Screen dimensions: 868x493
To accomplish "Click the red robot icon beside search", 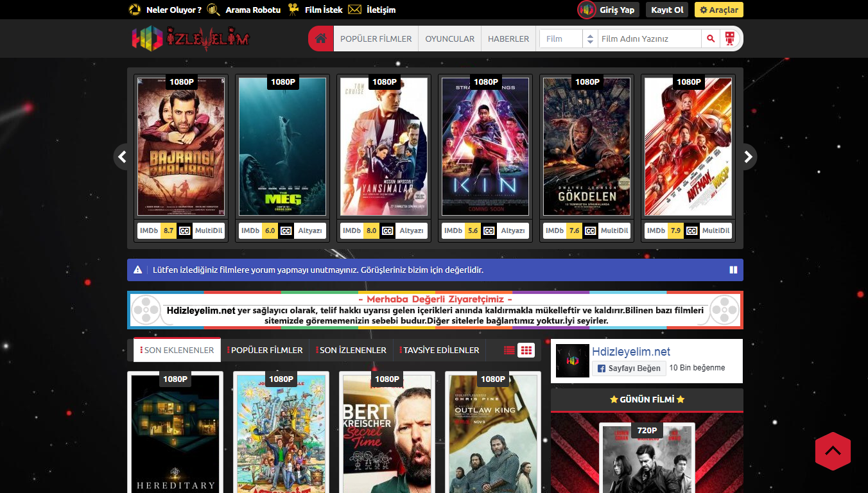I will pos(729,39).
